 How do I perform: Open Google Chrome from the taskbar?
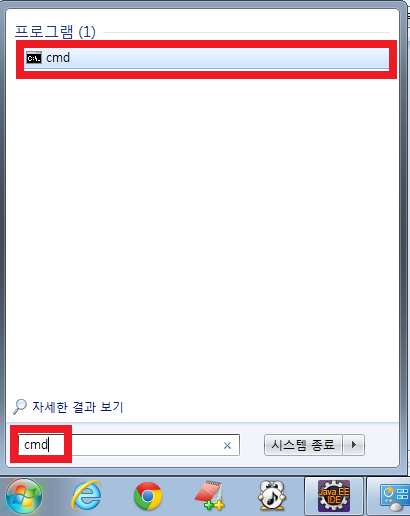(x=148, y=496)
